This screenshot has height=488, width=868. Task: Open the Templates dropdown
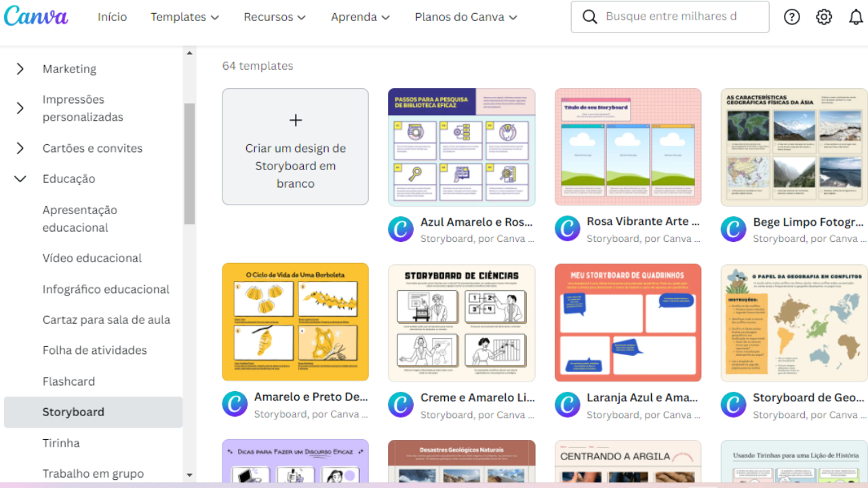pos(184,17)
